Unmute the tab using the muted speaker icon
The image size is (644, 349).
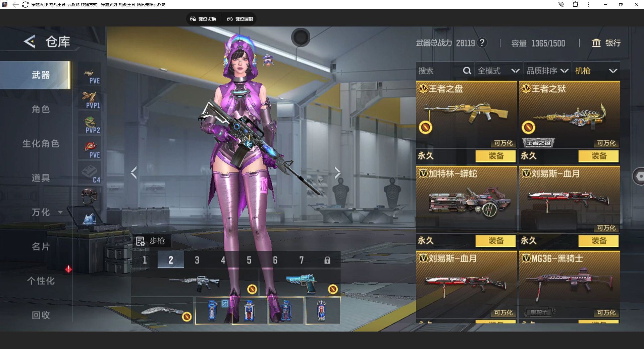[x=561, y=4]
